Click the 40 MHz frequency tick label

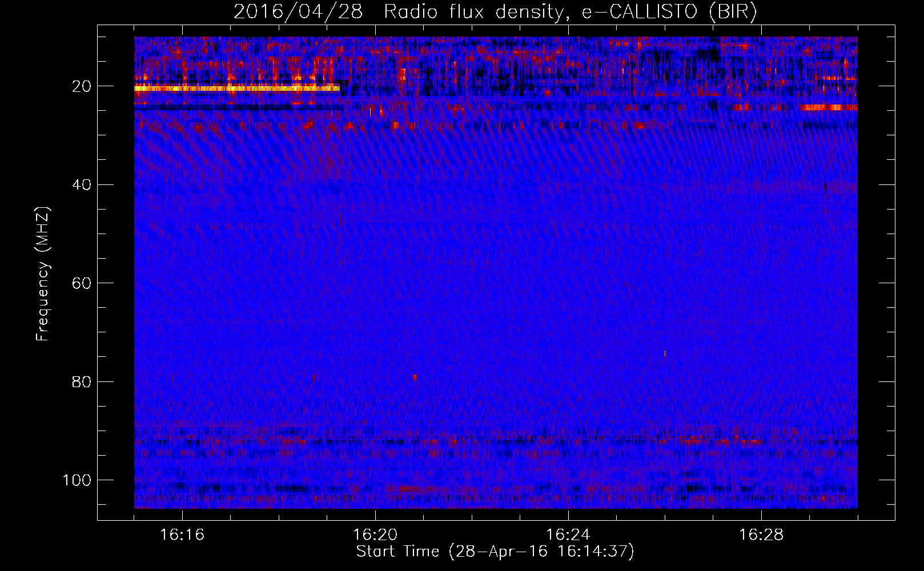pos(82,184)
